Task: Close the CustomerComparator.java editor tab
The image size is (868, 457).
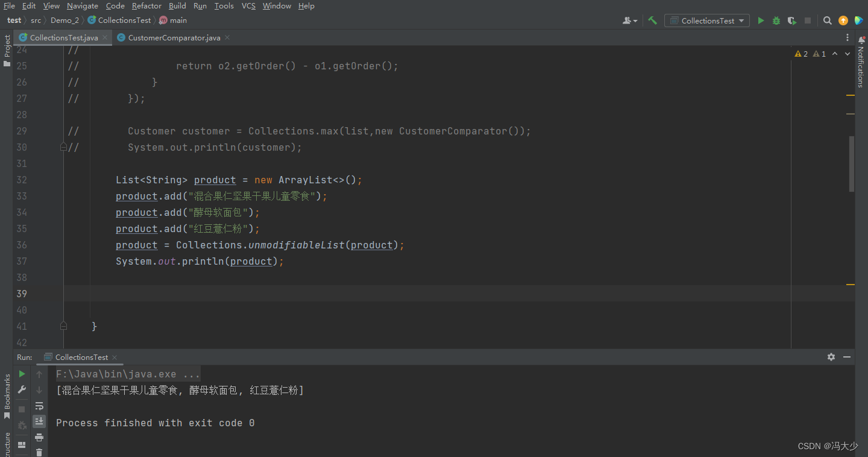Action: coord(227,37)
